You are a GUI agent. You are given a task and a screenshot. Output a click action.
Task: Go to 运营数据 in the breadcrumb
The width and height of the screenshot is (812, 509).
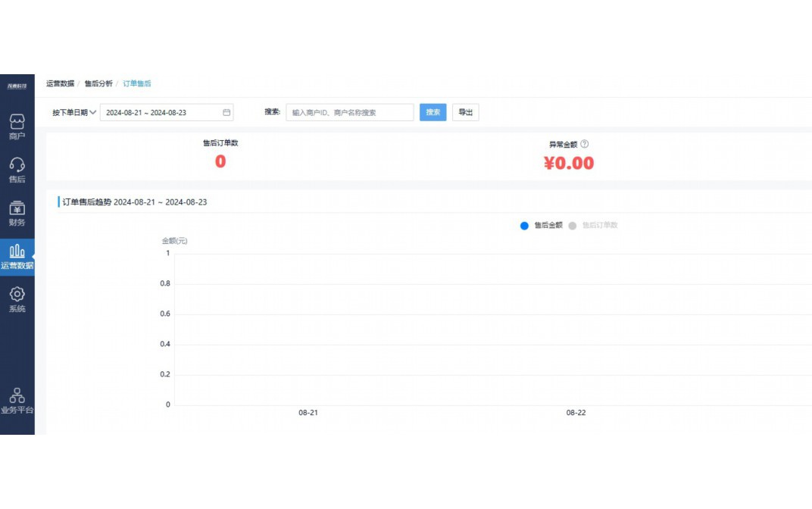tap(60, 83)
